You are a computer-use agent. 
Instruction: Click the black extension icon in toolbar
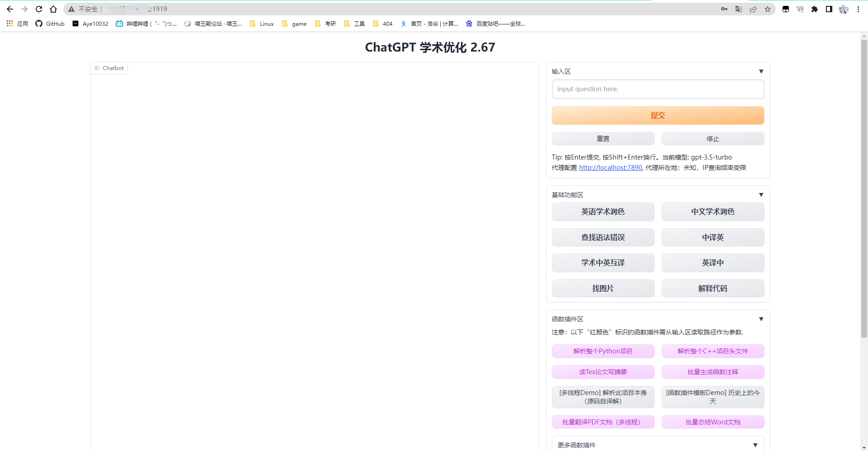pyautogui.click(x=786, y=9)
